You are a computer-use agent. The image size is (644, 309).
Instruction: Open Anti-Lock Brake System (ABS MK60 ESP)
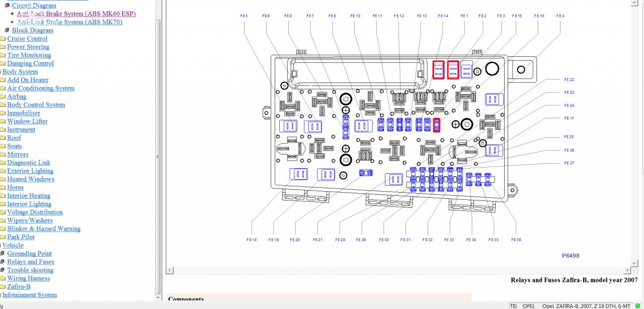tap(76, 14)
